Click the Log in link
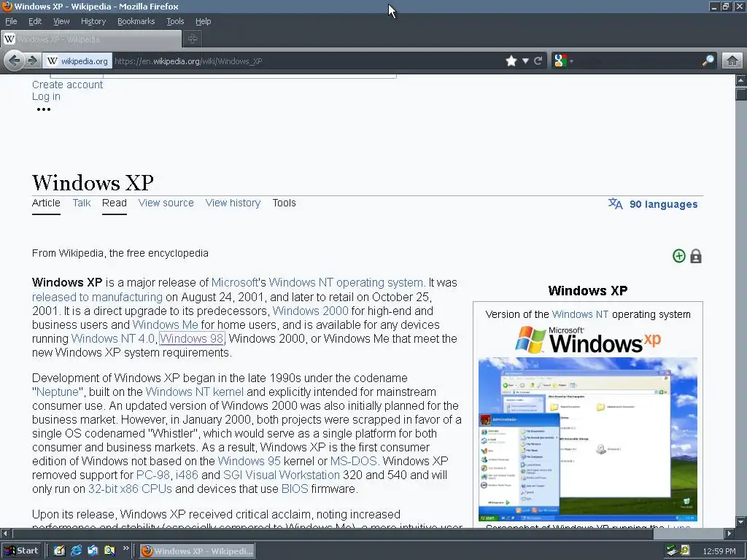The height and width of the screenshot is (560, 747). [46, 97]
